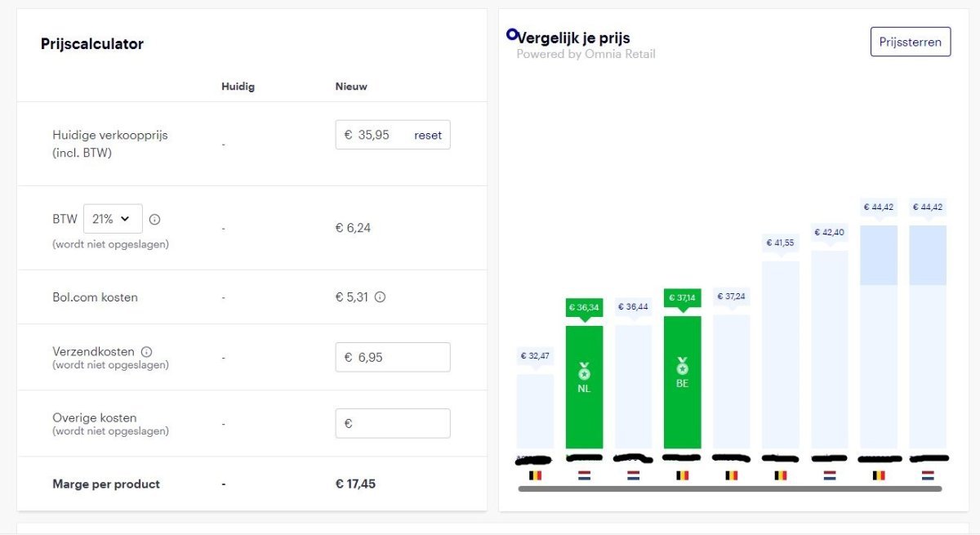
Task: Focus the Verzendkosten field showing 6,95
Action: click(x=393, y=358)
